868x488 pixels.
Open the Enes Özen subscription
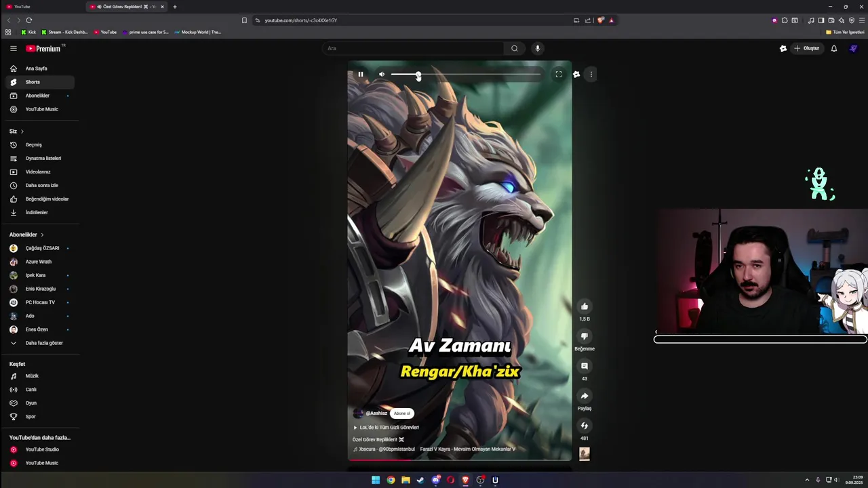tap(40, 329)
